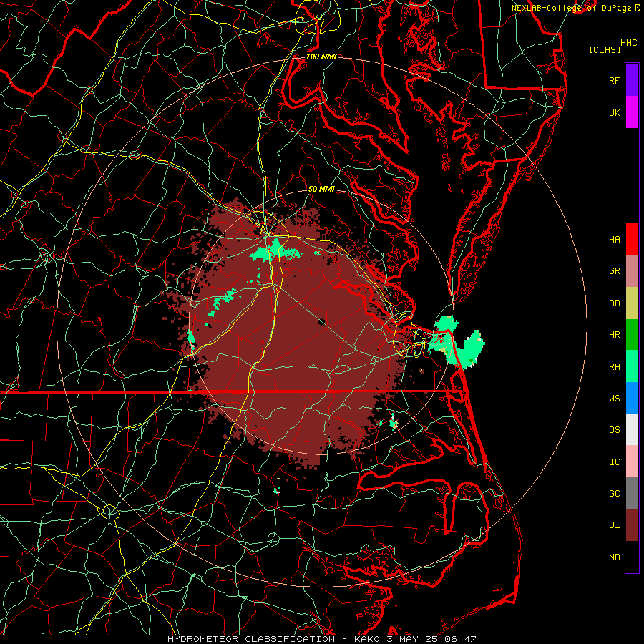Click the green rain echo over the coastline
Image resolution: width=644 pixels, height=644 pixels.
456,343
